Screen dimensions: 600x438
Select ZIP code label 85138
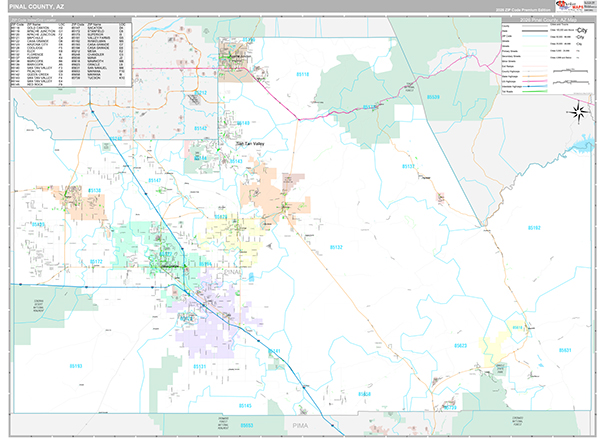click(x=94, y=191)
